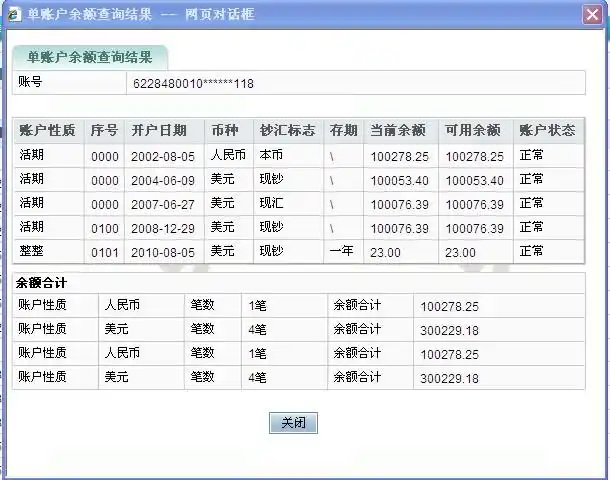Screen dimensions: 610x480
Task: Click available balance 100278.25 in first row
Action: coord(475,157)
